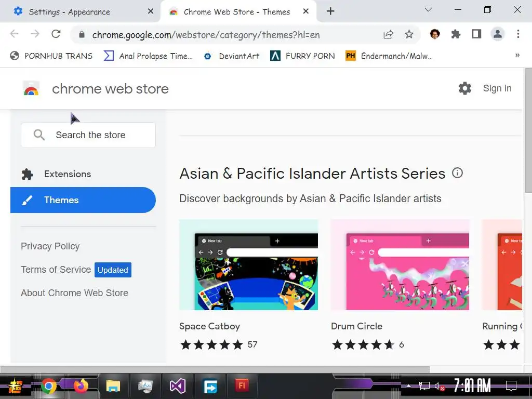532x399 pixels.
Task: Launch Firefox from the taskbar
Action: tap(81, 386)
